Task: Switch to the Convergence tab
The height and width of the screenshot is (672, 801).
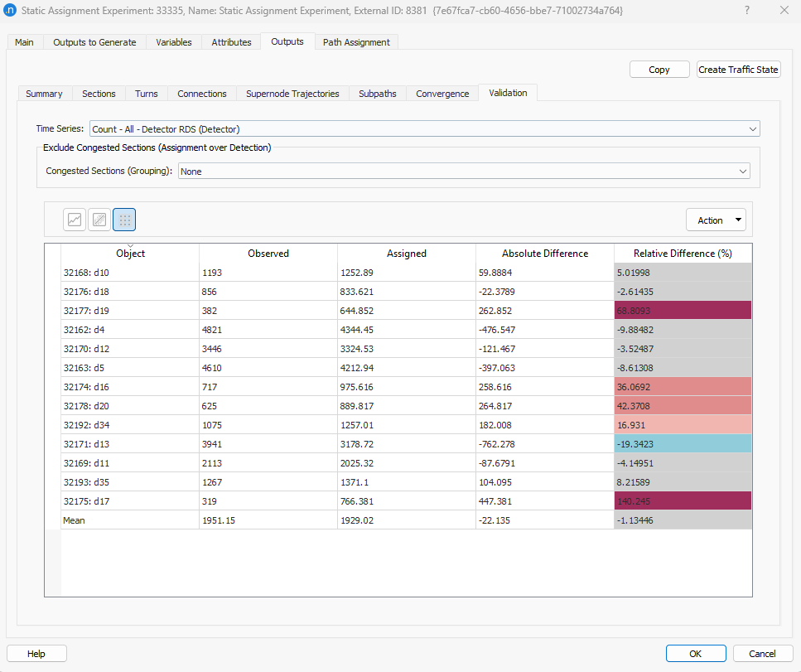Action: (x=442, y=93)
